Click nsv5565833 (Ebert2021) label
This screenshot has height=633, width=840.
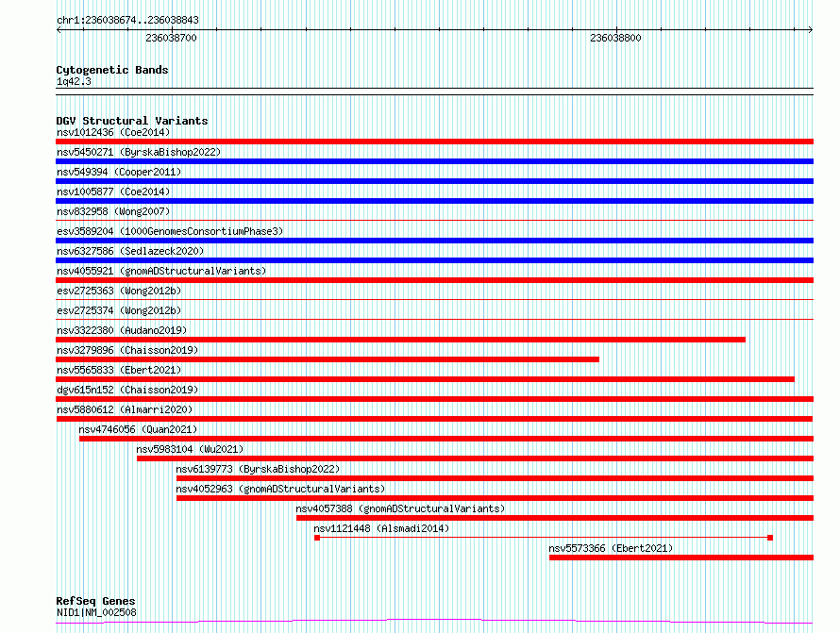pyautogui.click(x=119, y=370)
